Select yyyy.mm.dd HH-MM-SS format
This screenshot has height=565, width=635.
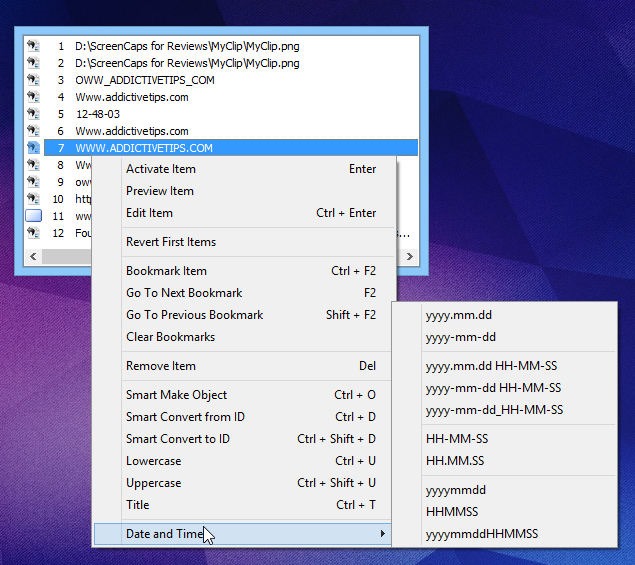(505, 366)
